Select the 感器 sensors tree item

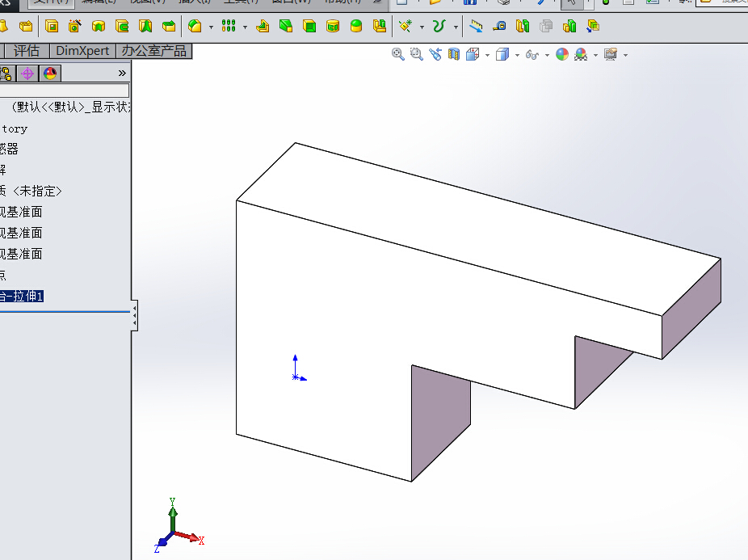(x=9, y=149)
